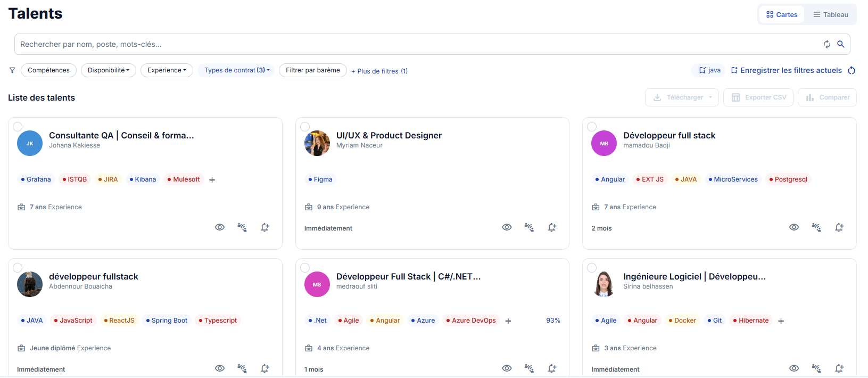
Task: View Abdennour Bouaicha profile eye icon
Action: click(220, 368)
